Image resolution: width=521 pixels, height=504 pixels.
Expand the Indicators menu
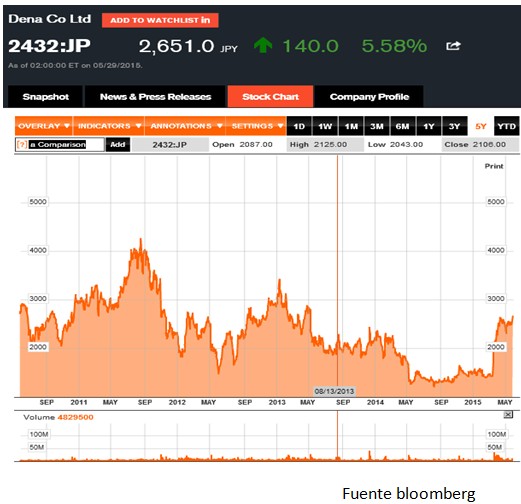(109, 126)
